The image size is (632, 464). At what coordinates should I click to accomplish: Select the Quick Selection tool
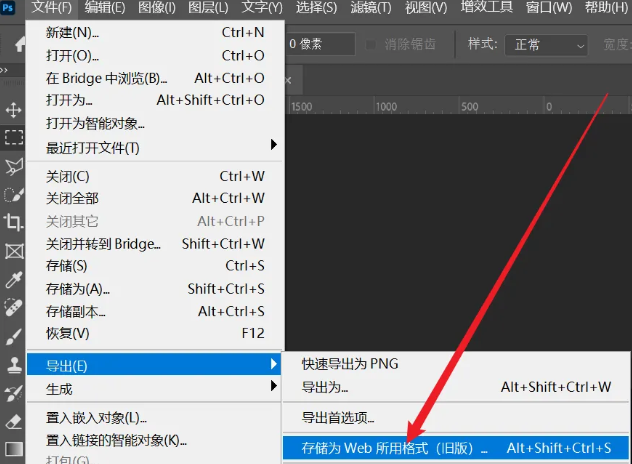click(14, 195)
